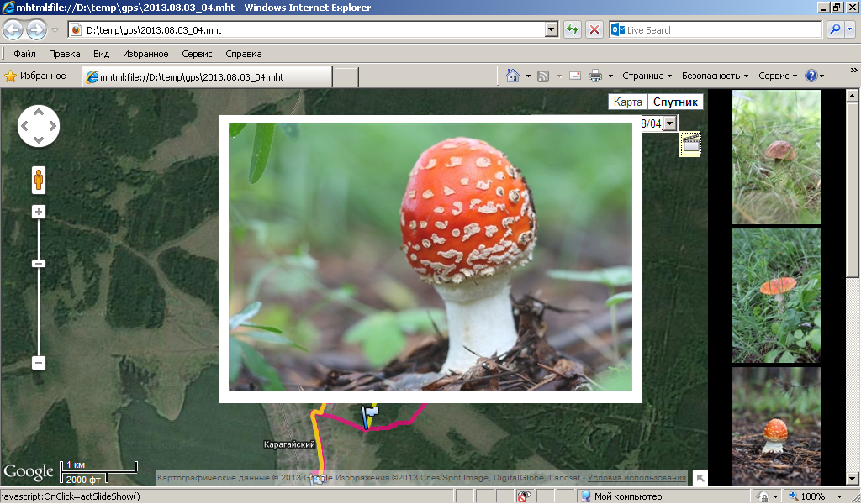
Task: Open the Справка menu
Action: click(x=243, y=54)
